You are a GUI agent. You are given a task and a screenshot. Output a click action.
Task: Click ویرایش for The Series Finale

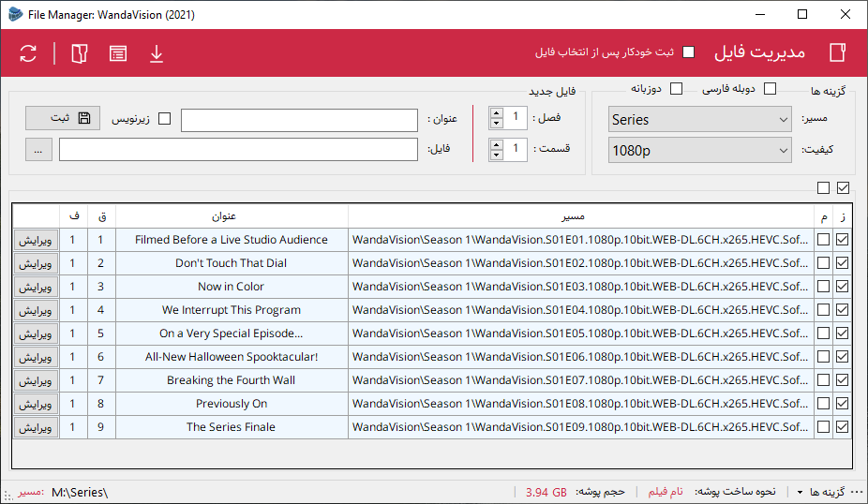[36, 428]
